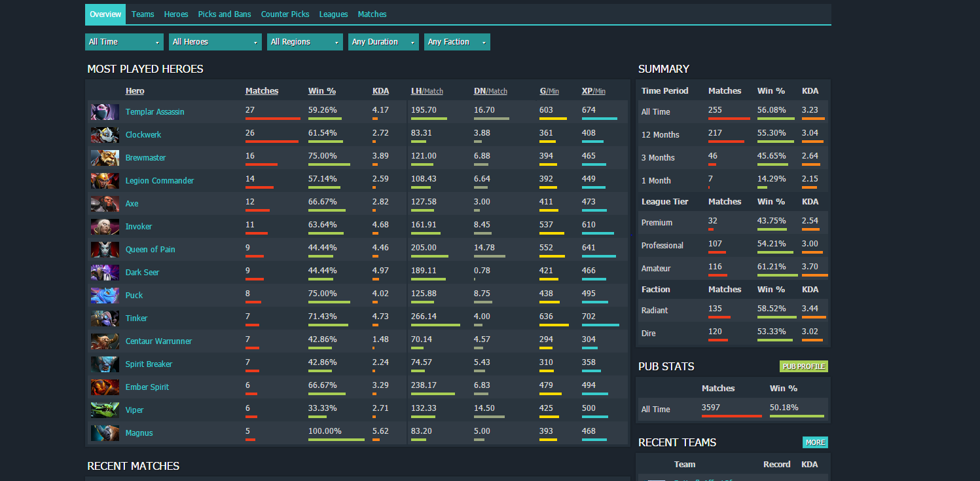The image size is (980, 481).
Task: Click the Templar Assassin hero portrait icon
Action: (105, 112)
